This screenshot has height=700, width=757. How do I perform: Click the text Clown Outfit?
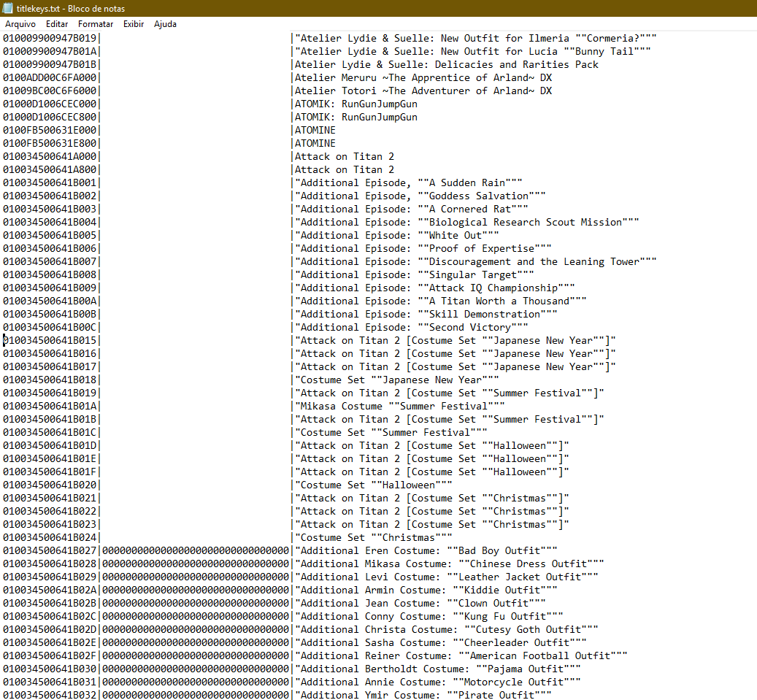coord(493,604)
